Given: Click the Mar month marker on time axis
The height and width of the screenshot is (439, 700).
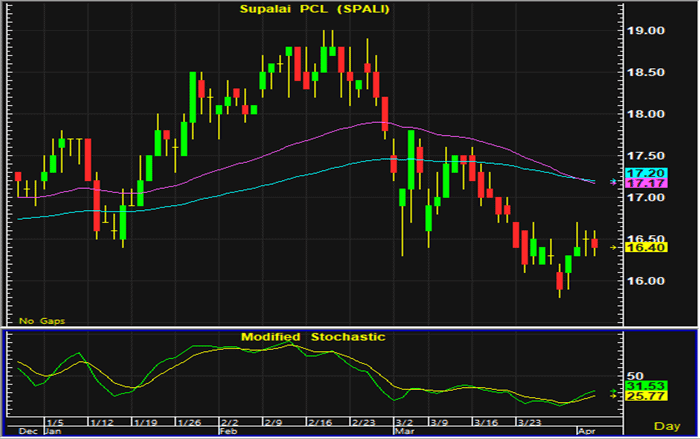Looking at the screenshot, I should [x=401, y=429].
